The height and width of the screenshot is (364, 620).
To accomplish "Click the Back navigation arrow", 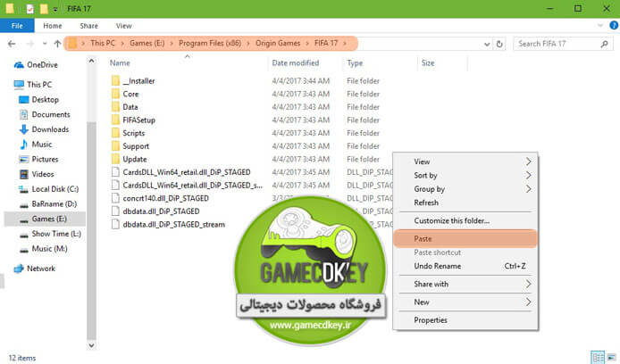I will 12,44.
